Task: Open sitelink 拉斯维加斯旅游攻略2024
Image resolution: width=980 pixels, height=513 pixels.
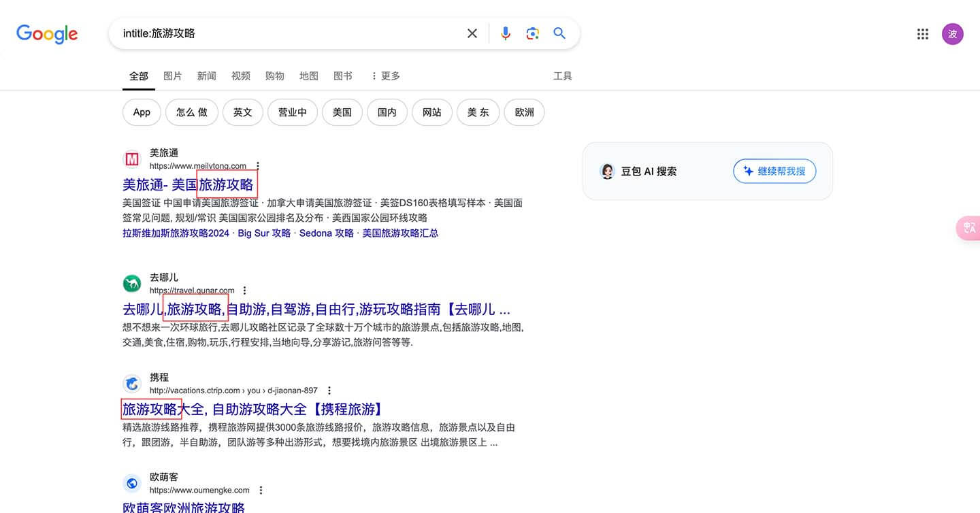Action: pos(176,233)
